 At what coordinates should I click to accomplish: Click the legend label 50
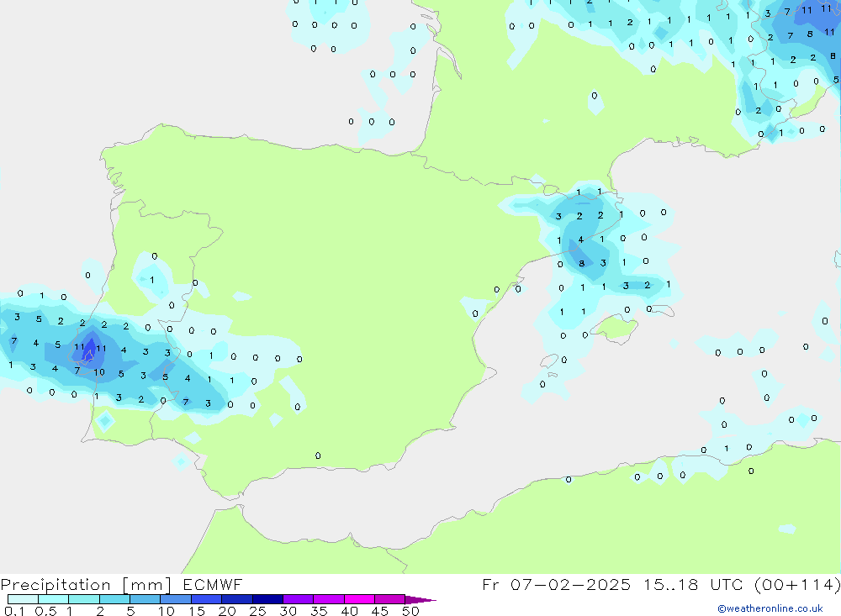(410, 611)
